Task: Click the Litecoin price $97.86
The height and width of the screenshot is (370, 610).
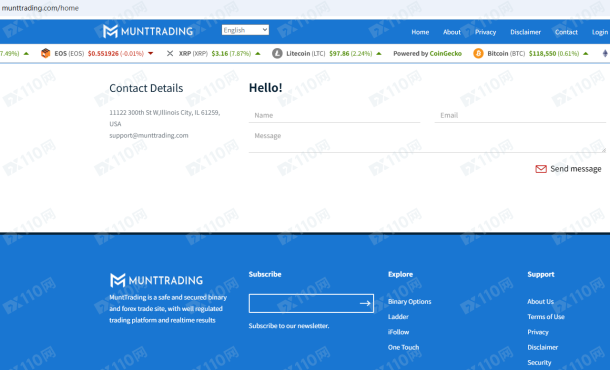Action: (339, 53)
